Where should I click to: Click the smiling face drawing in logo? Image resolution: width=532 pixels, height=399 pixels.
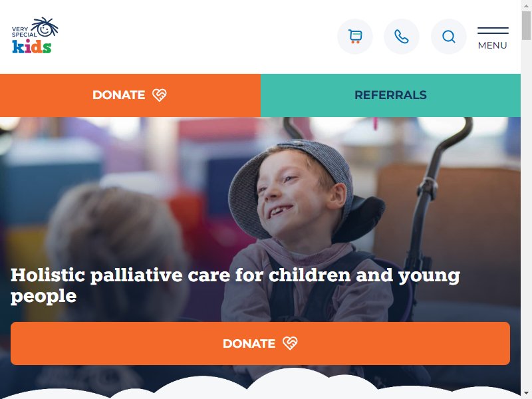[45, 27]
